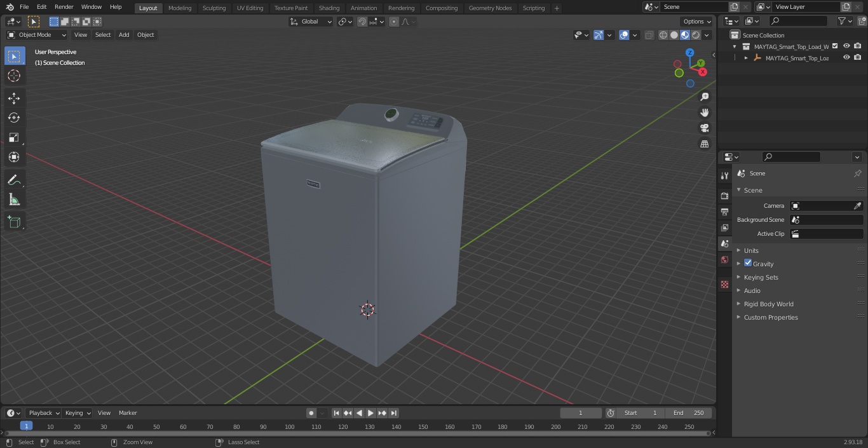The width and height of the screenshot is (868, 448).
Task: Open the outliner filter dropdown
Action: tap(844, 21)
